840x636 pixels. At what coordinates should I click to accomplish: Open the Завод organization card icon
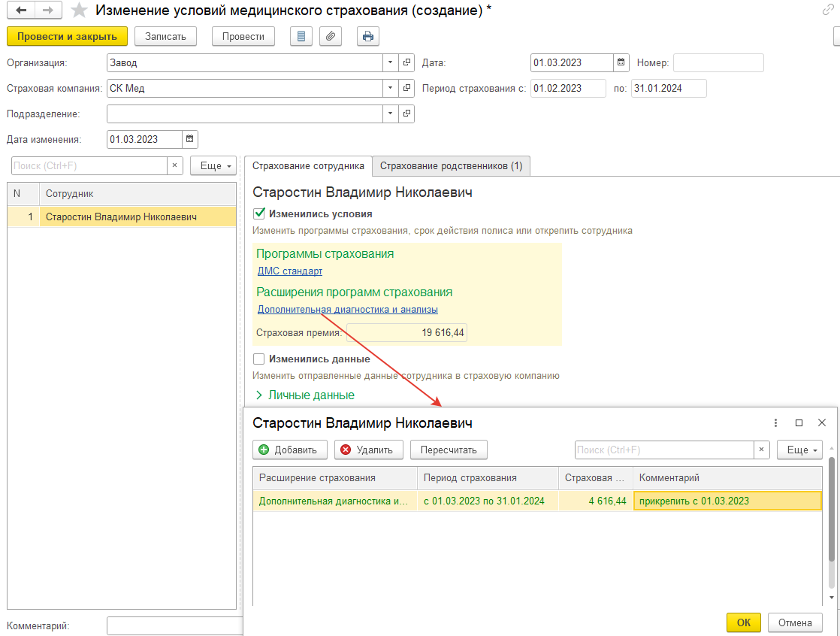point(407,62)
